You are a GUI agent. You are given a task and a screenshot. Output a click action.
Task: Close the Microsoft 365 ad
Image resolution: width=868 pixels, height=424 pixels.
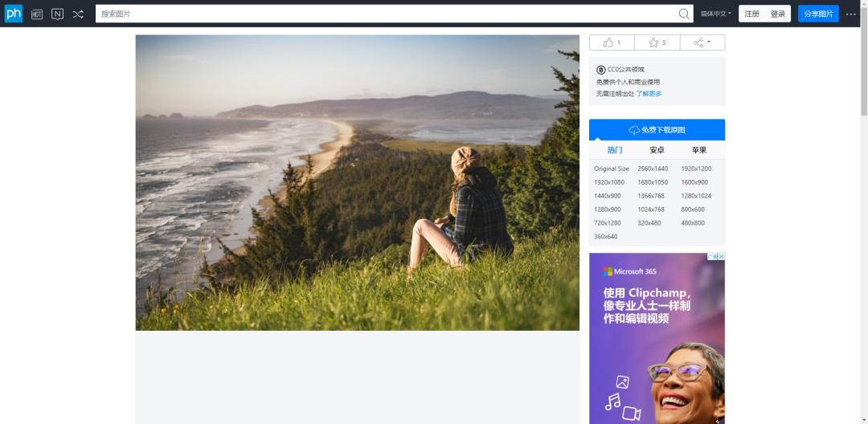point(721,256)
